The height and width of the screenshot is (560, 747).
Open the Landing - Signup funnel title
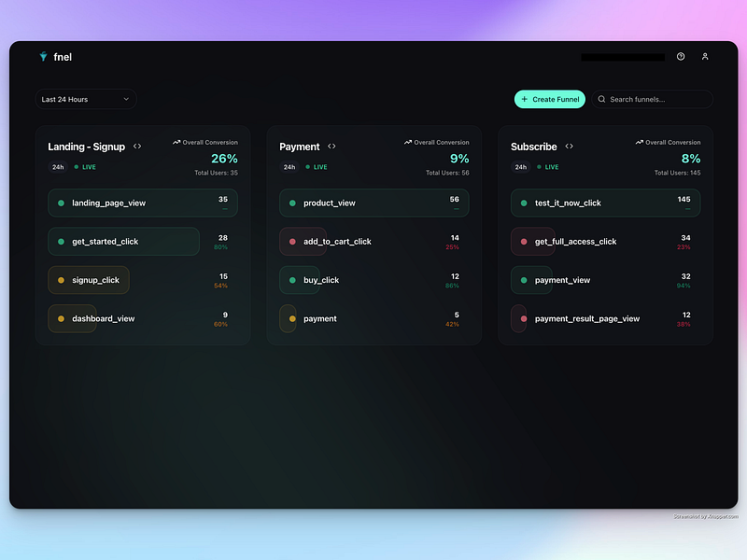click(86, 147)
